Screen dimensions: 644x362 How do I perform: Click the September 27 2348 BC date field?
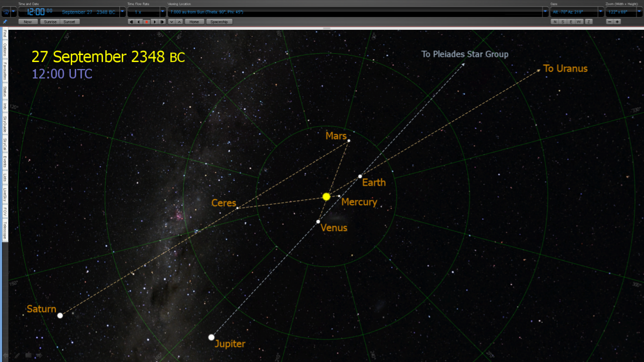tap(88, 12)
